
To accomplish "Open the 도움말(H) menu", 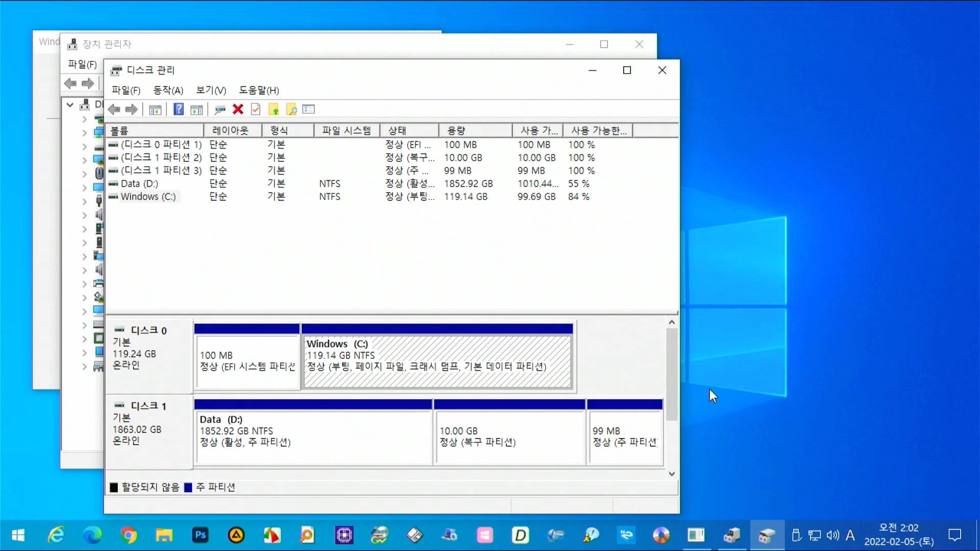I will point(259,90).
